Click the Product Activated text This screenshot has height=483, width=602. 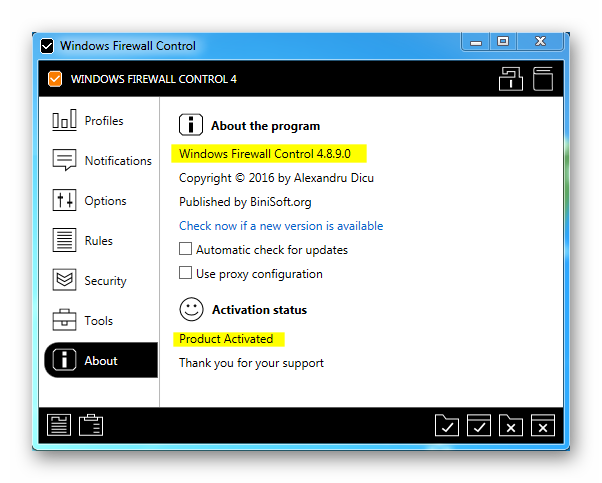coord(226,339)
